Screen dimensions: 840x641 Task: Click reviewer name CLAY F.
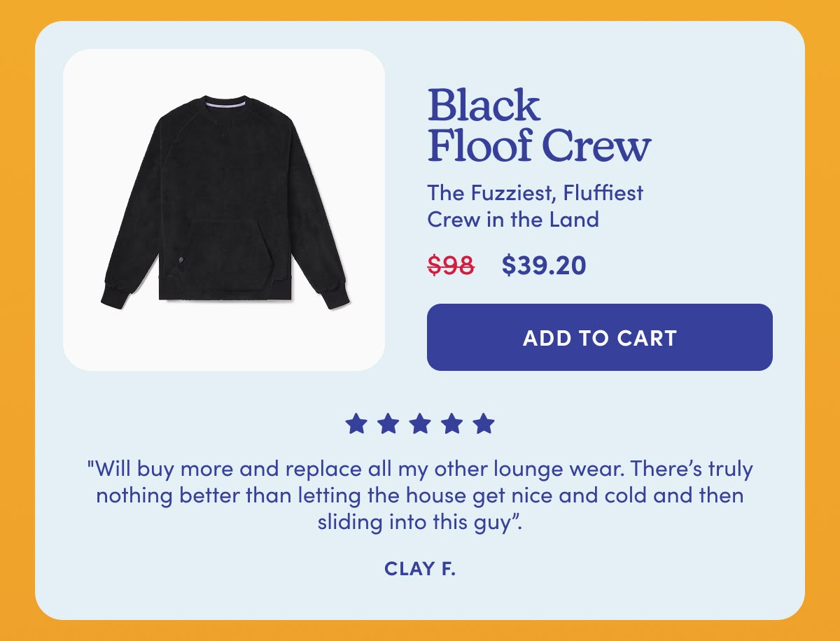point(420,569)
